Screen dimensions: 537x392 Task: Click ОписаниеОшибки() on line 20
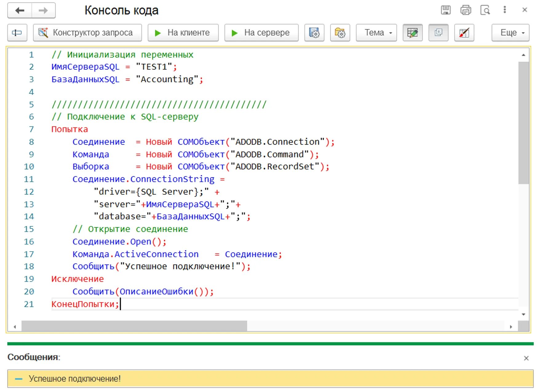click(x=162, y=291)
